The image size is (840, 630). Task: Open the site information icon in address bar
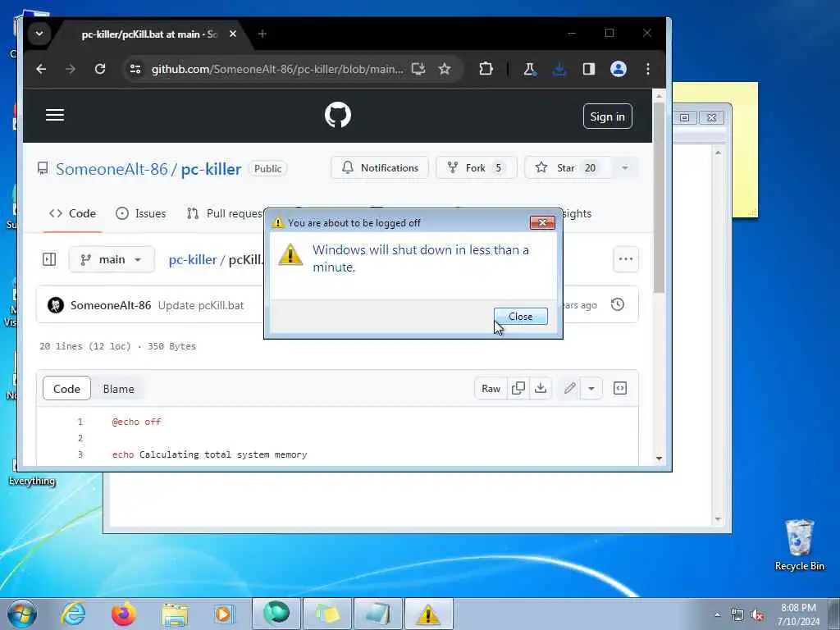[x=135, y=69]
